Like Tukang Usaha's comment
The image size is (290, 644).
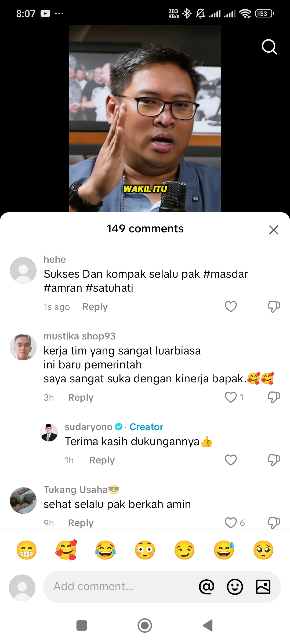click(231, 523)
